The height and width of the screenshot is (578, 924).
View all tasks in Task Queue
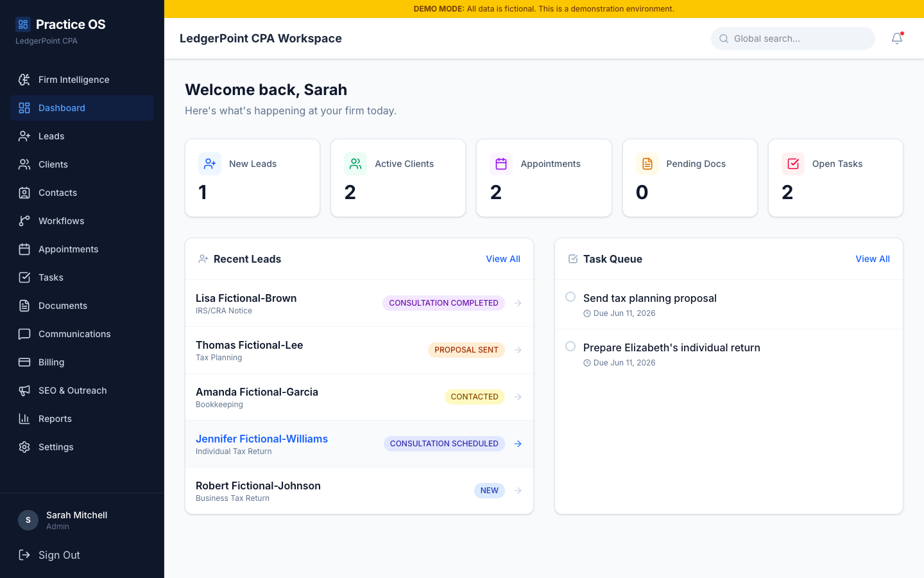[873, 259]
